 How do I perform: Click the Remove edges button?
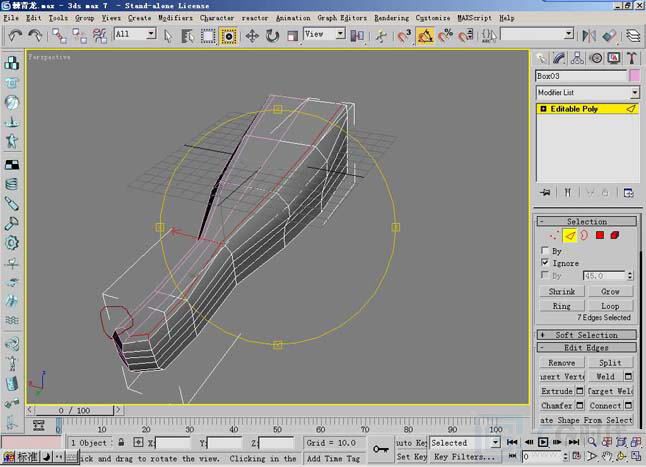[562, 362]
